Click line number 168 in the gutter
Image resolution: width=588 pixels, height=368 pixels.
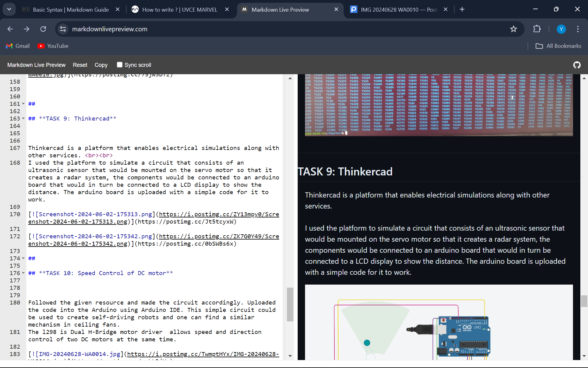[15, 163]
